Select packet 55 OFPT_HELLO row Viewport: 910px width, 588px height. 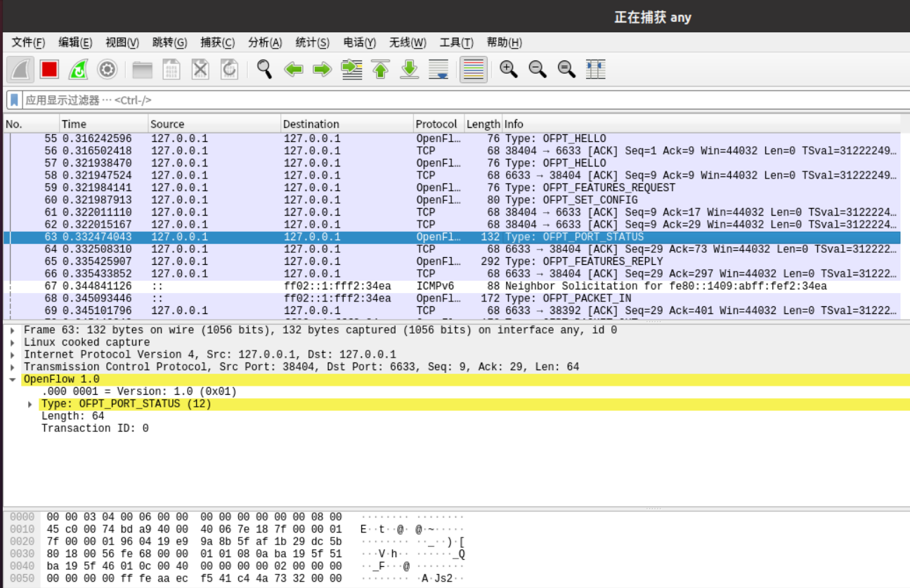point(452,138)
